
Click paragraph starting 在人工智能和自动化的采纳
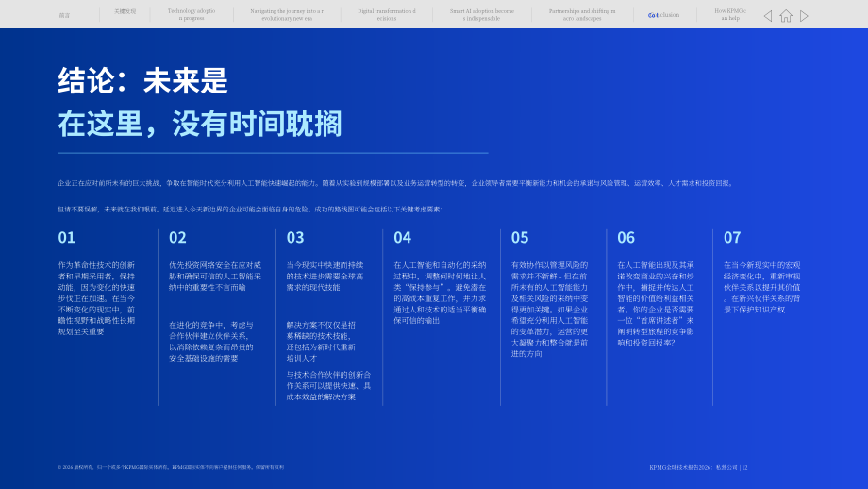tap(440, 293)
